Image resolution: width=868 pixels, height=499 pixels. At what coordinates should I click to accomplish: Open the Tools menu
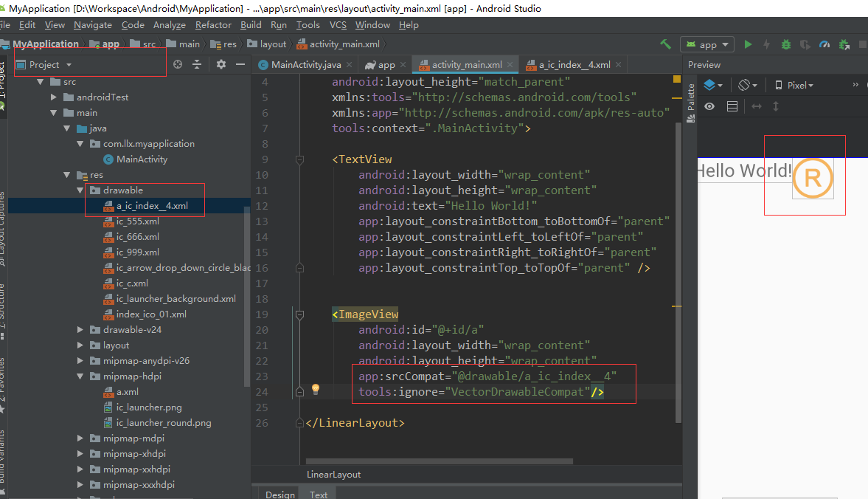point(308,25)
